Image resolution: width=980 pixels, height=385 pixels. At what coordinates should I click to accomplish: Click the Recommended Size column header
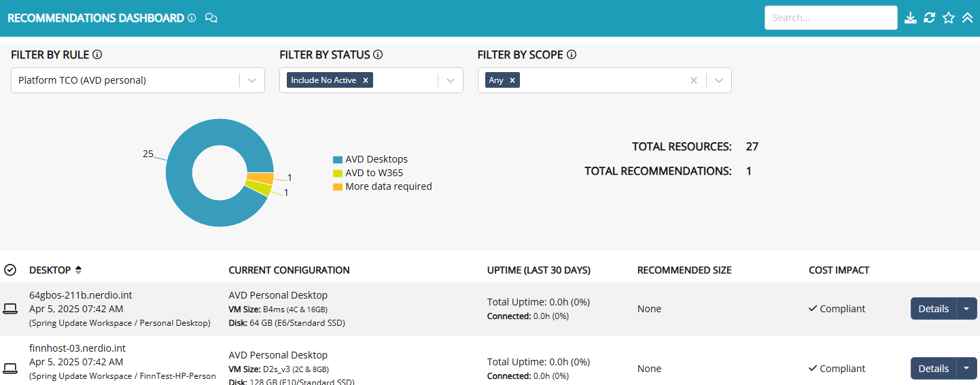(684, 270)
